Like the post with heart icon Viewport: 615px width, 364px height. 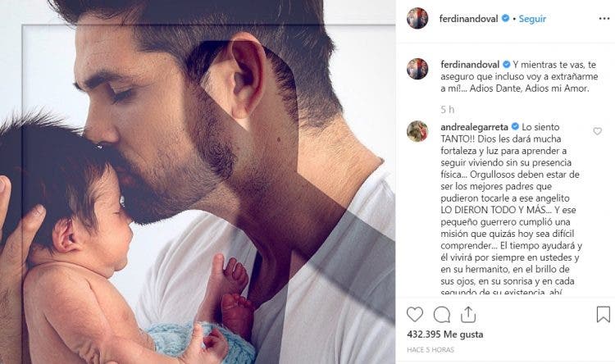coord(415,315)
